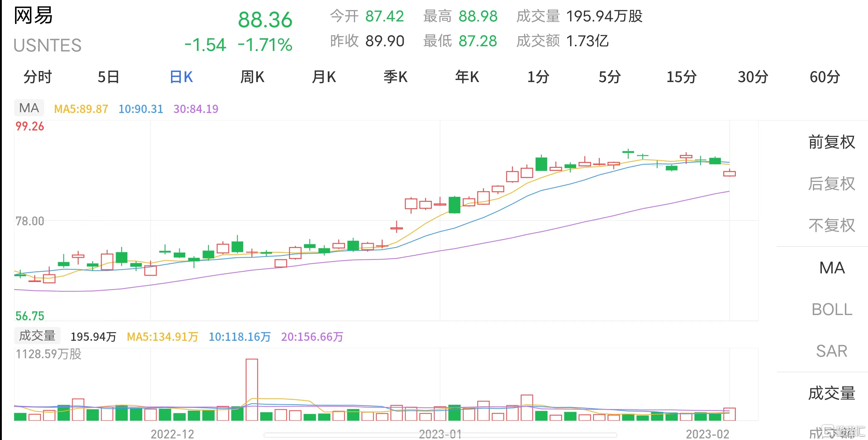Viewport: 868px width, 440px height.
Task: Click the 2022-12 date axis label
Action: coord(172,434)
